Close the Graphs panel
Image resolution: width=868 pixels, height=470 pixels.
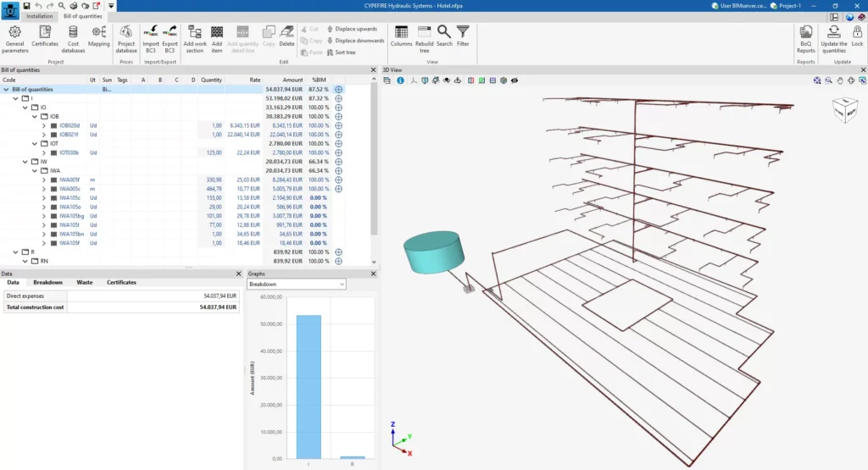(373, 274)
